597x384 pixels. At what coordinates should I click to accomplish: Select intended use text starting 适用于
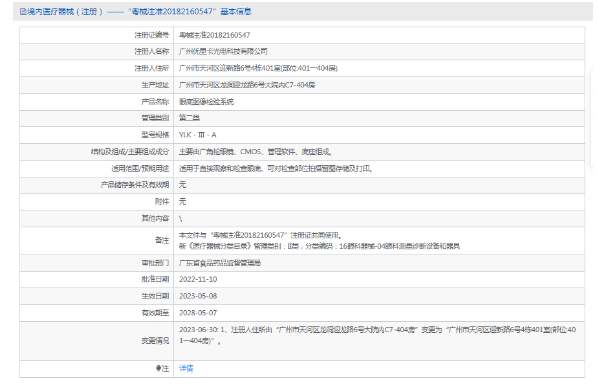[x=276, y=168]
